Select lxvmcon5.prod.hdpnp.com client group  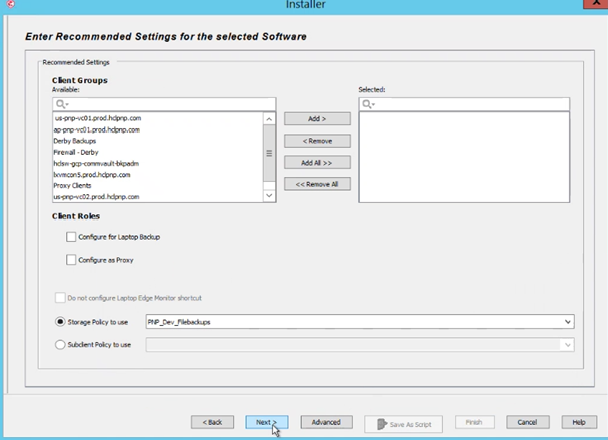pos(92,174)
